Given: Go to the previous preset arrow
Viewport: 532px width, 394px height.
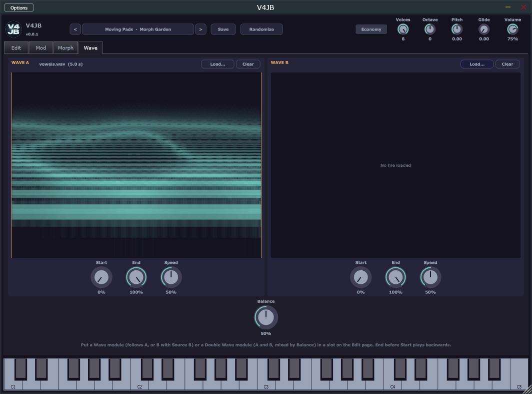Looking at the screenshot, I should pyautogui.click(x=75, y=29).
